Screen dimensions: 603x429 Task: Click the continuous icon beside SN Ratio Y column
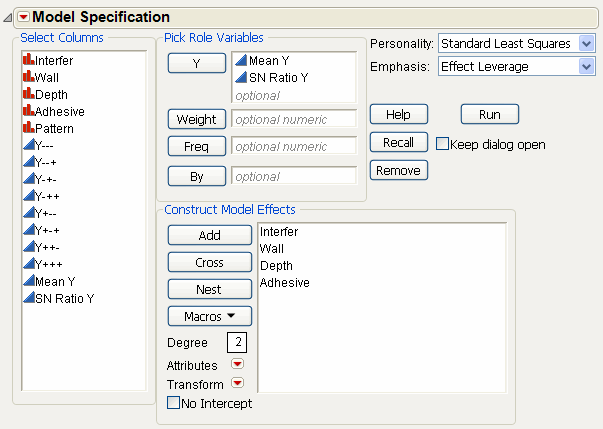pyautogui.click(x=27, y=299)
